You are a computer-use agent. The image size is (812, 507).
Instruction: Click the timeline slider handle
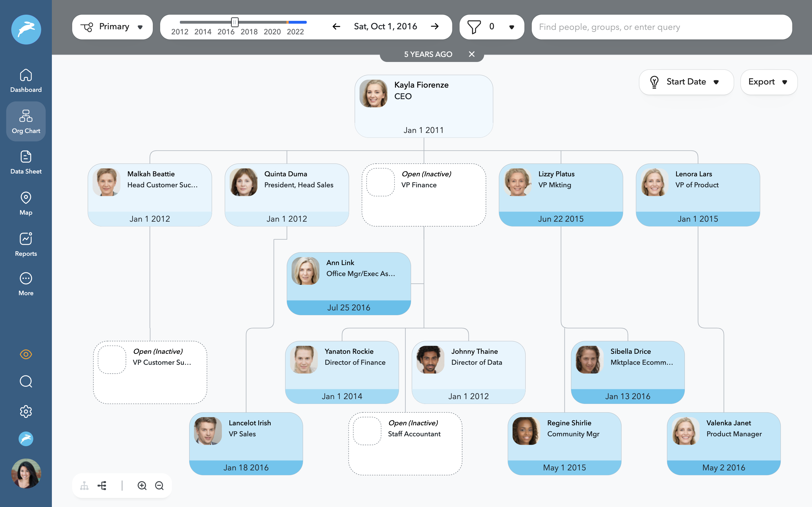coord(235,23)
